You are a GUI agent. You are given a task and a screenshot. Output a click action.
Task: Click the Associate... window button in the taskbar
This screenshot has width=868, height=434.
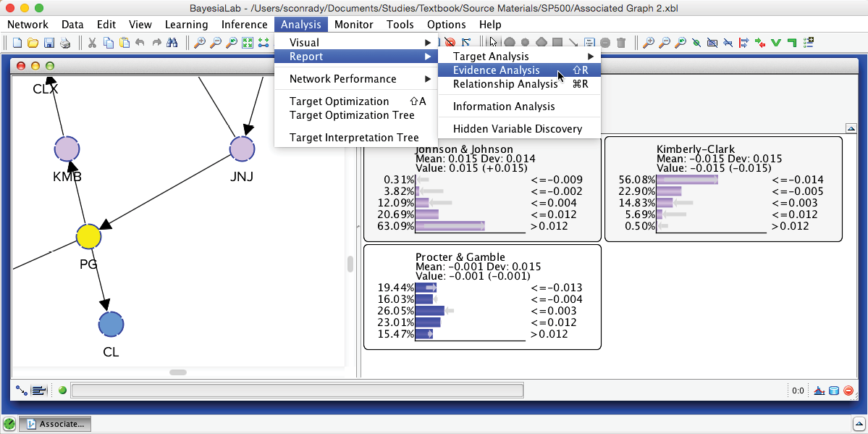click(x=55, y=424)
